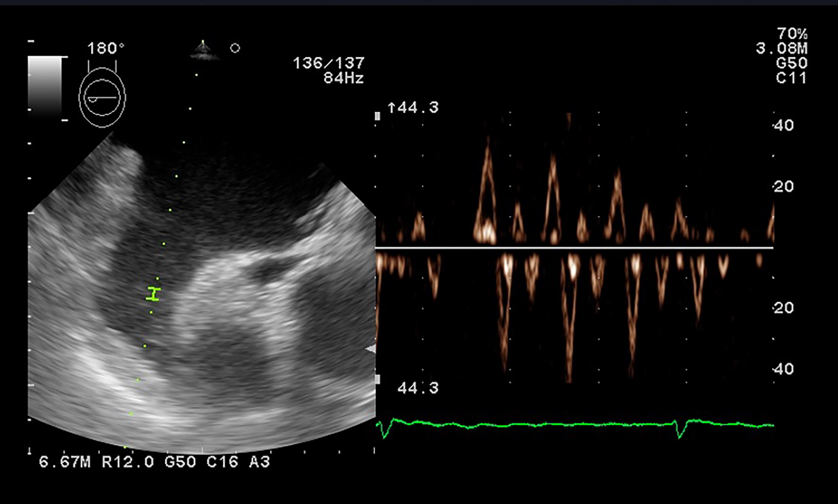The height and width of the screenshot is (504, 838).
Task: Click the focus triangle beside the sector
Action: 371,349
